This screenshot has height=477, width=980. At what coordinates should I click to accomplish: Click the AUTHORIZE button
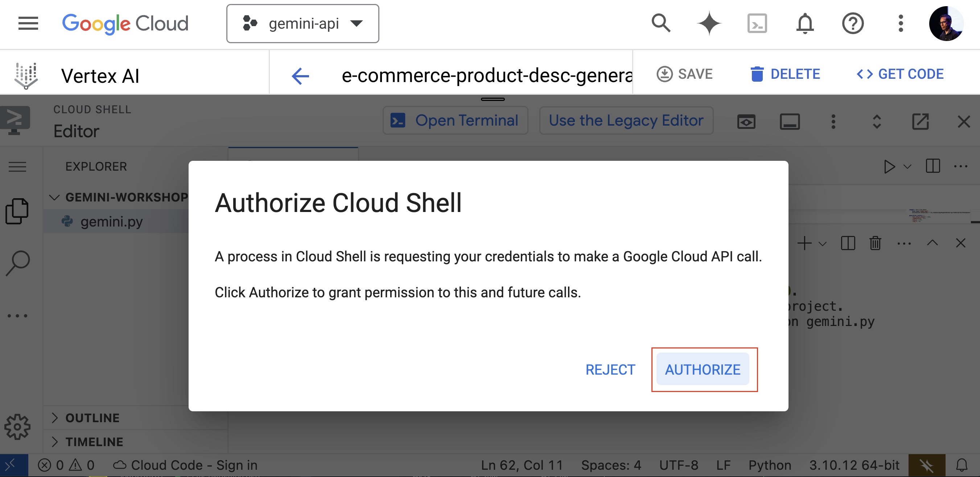tap(702, 369)
